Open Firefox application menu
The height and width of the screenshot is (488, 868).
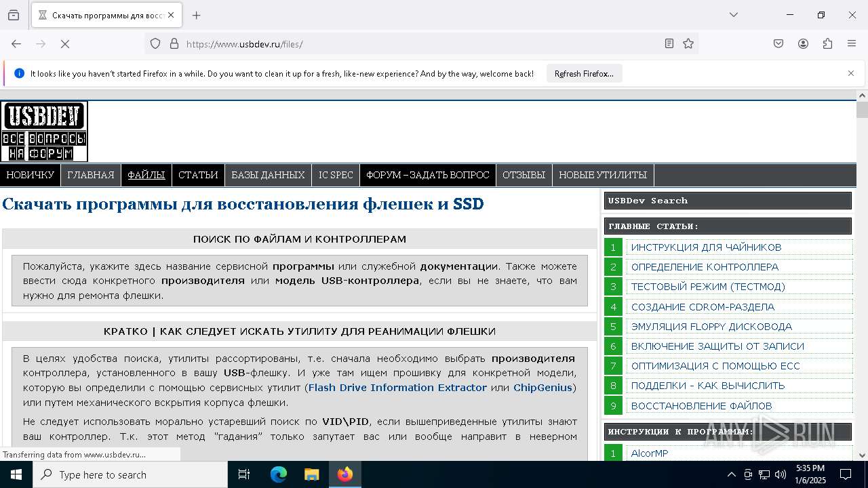pyautogui.click(x=852, y=44)
